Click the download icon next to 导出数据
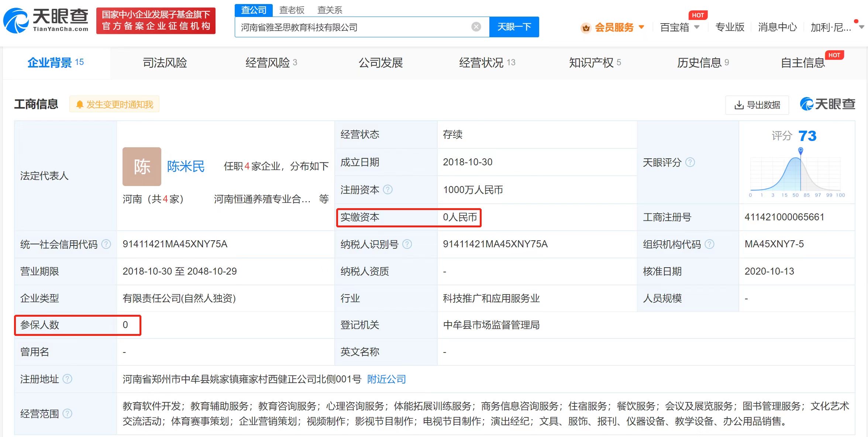This screenshot has width=868, height=437. pyautogui.click(x=738, y=105)
